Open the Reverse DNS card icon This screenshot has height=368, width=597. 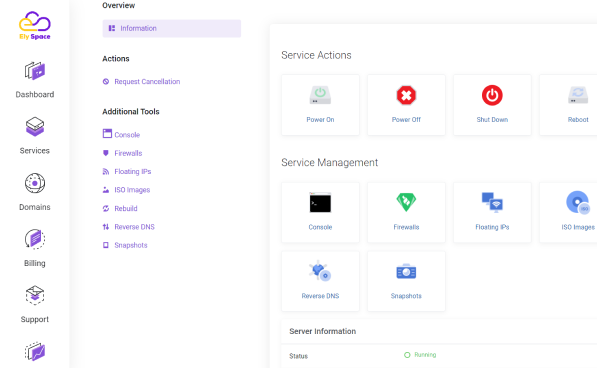coord(320,271)
